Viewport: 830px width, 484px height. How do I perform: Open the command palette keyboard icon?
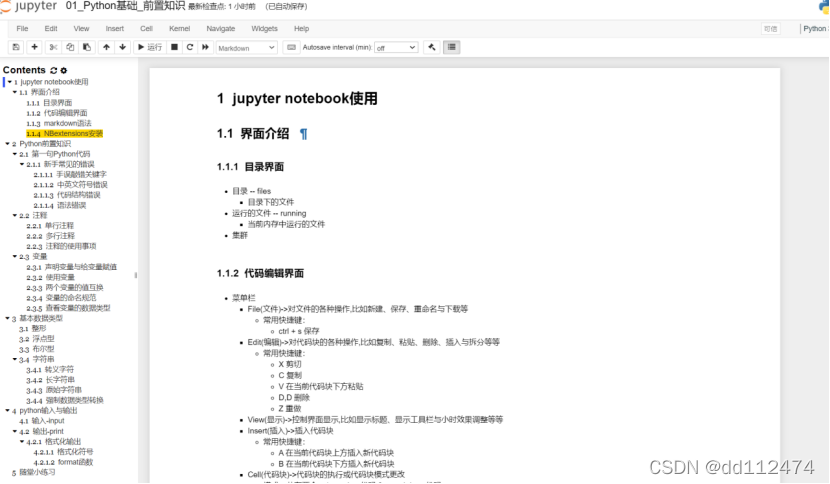[291, 47]
